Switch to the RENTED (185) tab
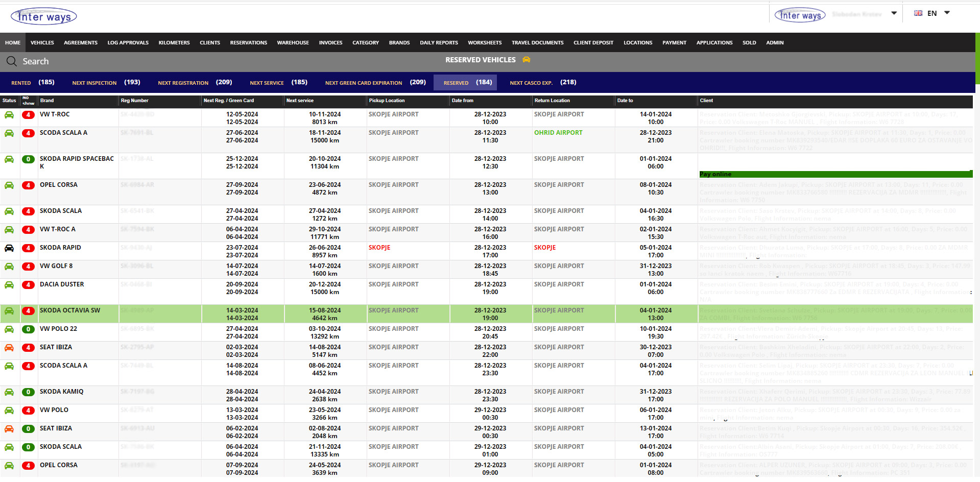The height and width of the screenshot is (482, 980). pos(33,82)
